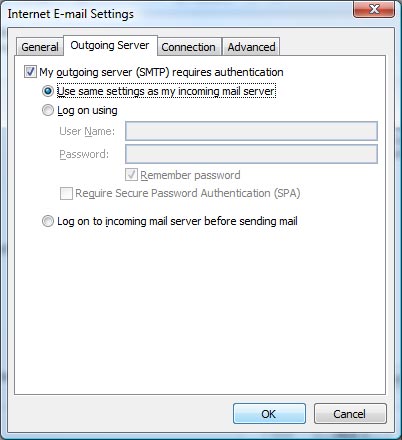Go to the Advanced tab
Image resolution: width=402 pixels, height=440 pixels.
[251, 47]
